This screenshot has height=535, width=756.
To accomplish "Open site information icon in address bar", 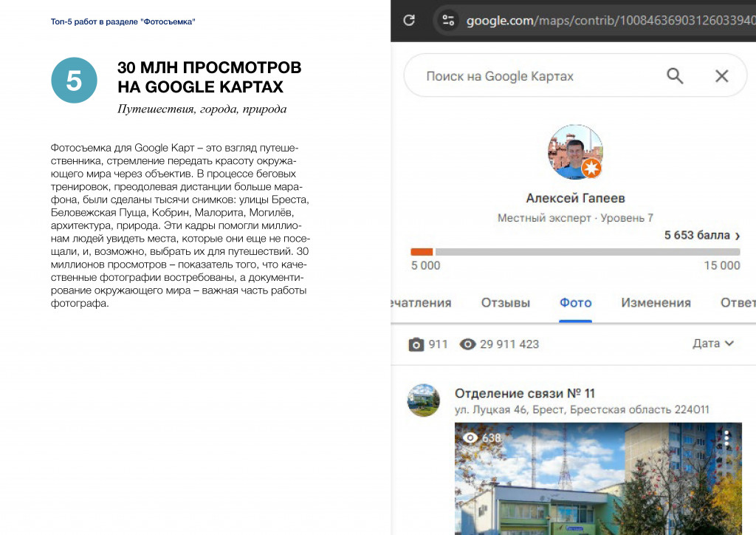I will click(x=448, y=20).
